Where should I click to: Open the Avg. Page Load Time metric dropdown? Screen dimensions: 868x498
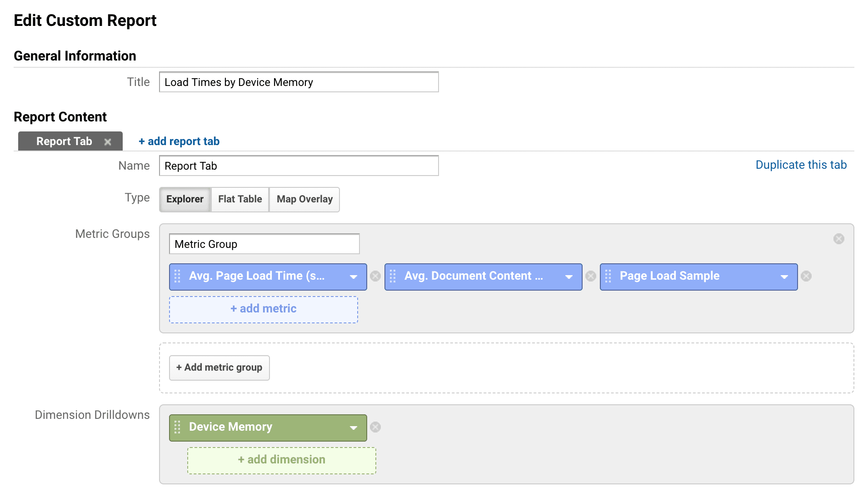[x=354, y=277]
